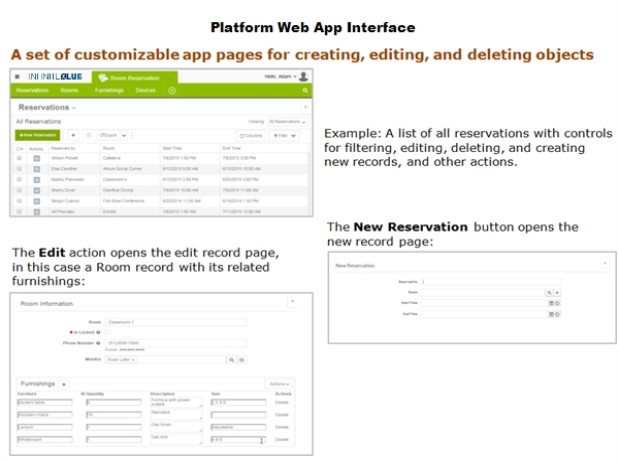
Task: Toggle the select-all checkbox in the table header
Action: pos(19,148)
